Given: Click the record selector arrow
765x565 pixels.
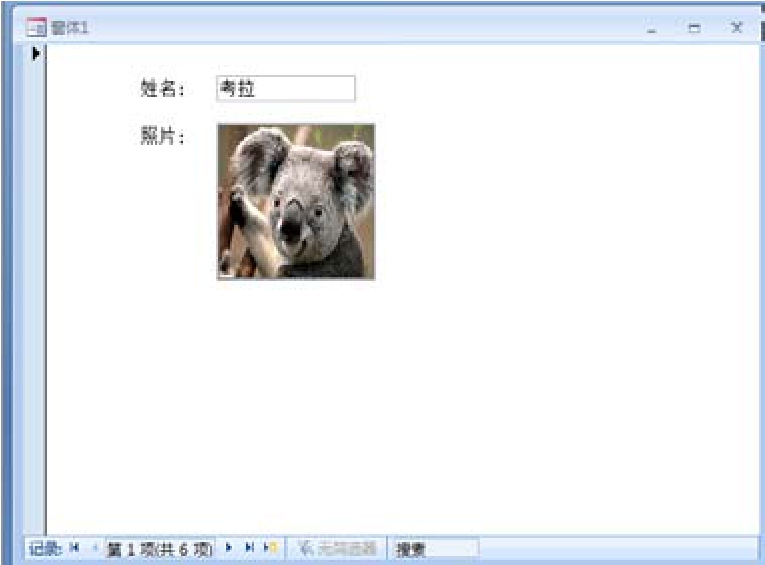Looking at the screenshot, I should [x=36, y=53].
